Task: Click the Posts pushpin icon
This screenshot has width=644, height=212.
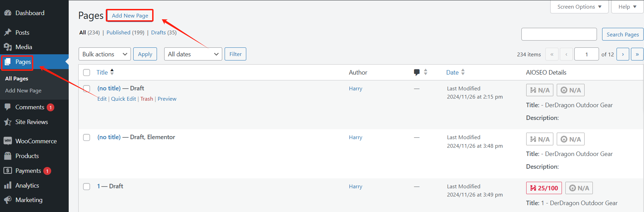Action: pos(8,32)
